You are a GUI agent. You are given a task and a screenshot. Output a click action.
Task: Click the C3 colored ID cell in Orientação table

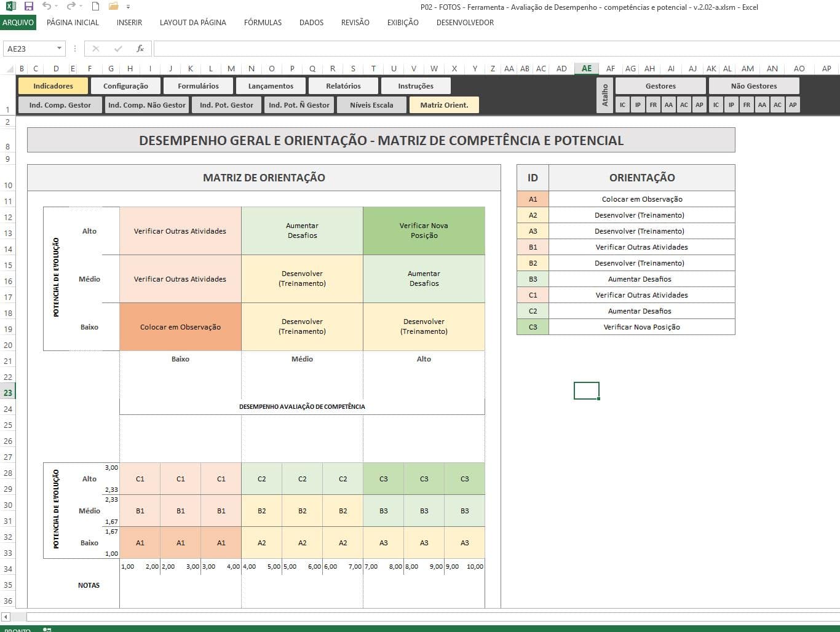pyautogui.click(x=533, y=327)
